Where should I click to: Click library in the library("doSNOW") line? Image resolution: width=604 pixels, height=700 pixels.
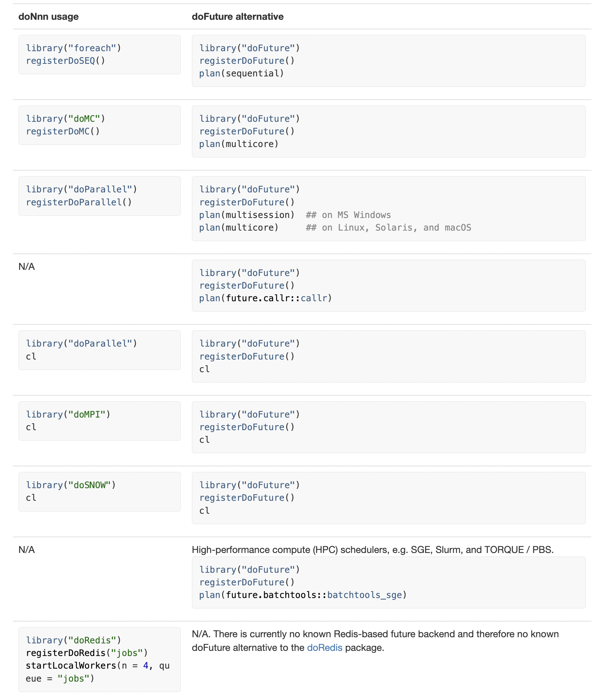point(44,485)
